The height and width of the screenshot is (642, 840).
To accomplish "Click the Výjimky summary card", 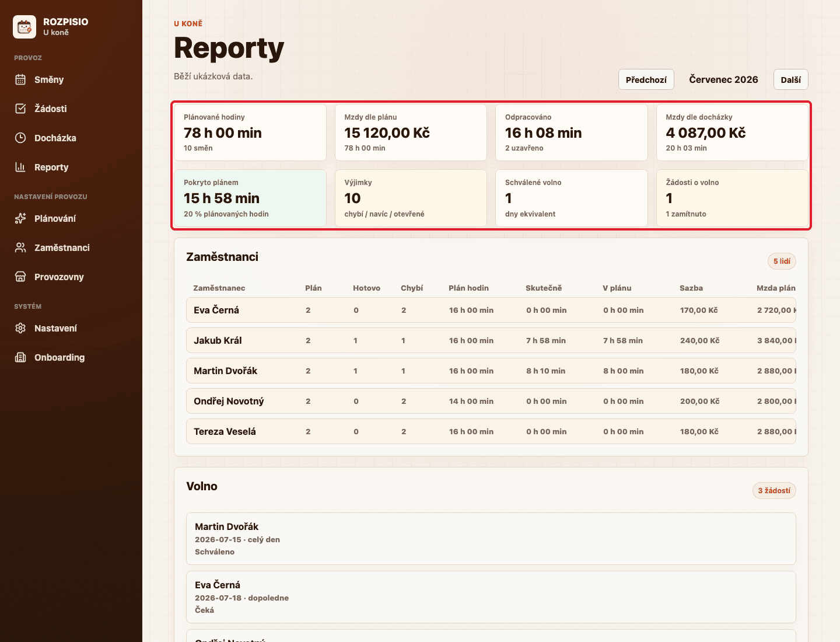I will [411, 198].
